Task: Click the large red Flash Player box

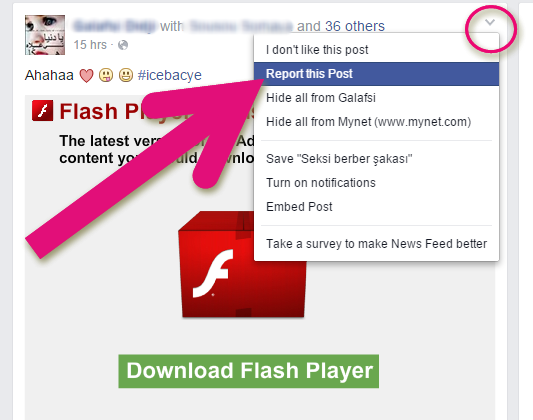Action: [242, 264]
